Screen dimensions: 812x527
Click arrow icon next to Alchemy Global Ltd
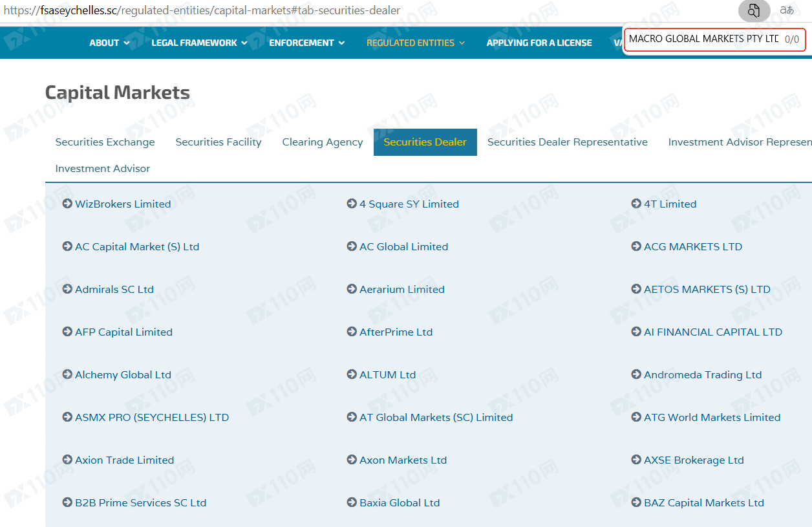[x=67, y=374]
